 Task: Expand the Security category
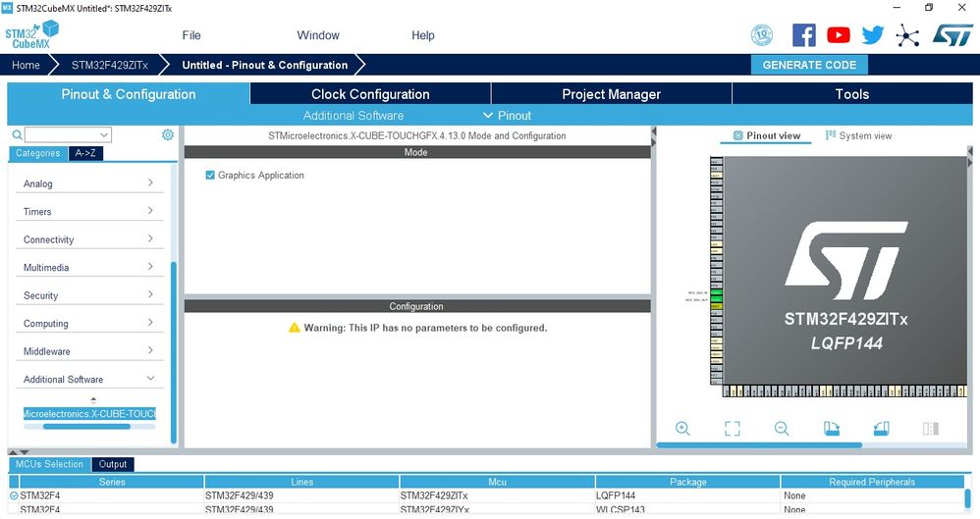(x=150, y=294)
